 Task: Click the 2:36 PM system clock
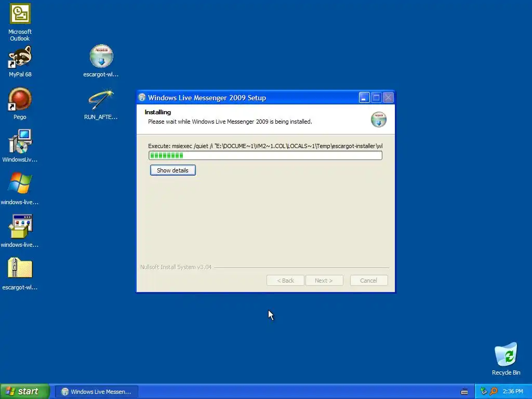[x=513, y=392]
